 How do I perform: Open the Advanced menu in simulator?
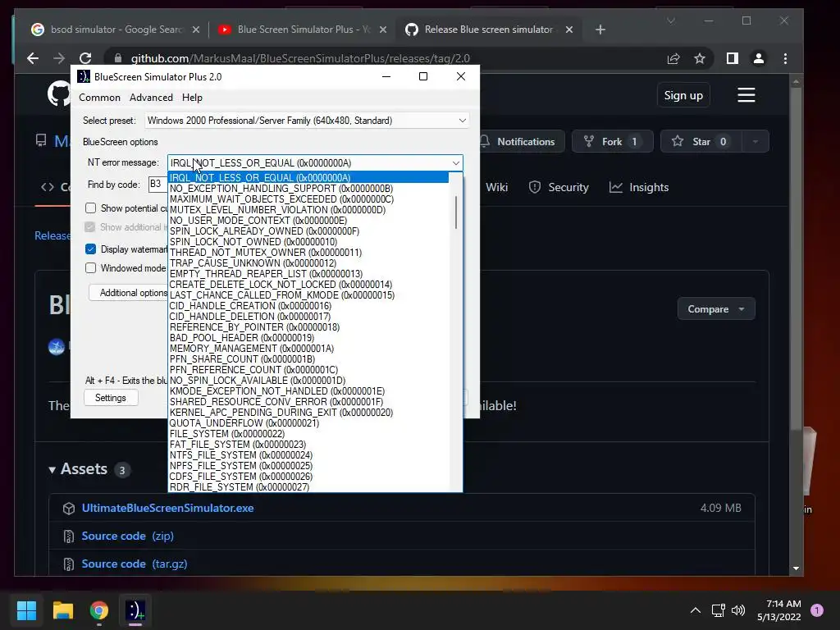[151, 98]
